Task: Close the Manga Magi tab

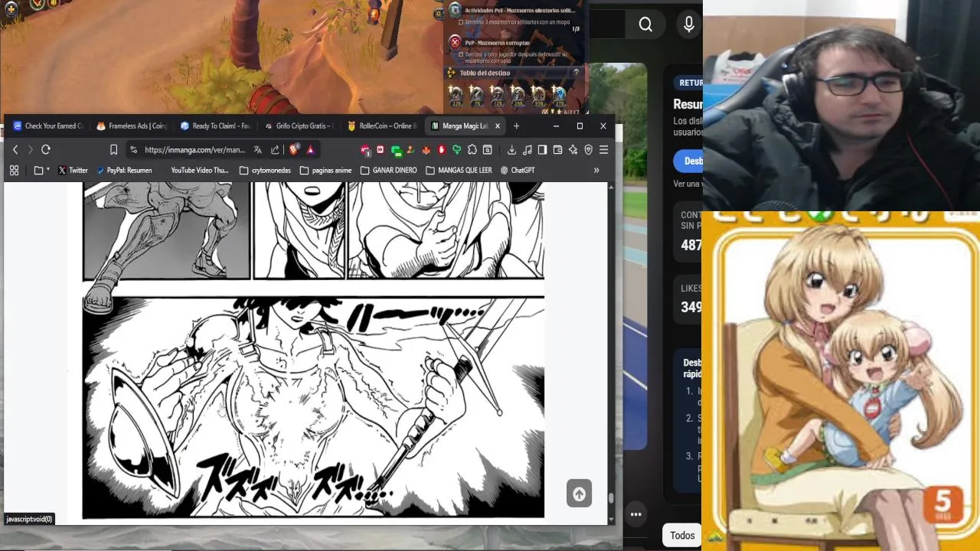Action: (x=497, y=126)
